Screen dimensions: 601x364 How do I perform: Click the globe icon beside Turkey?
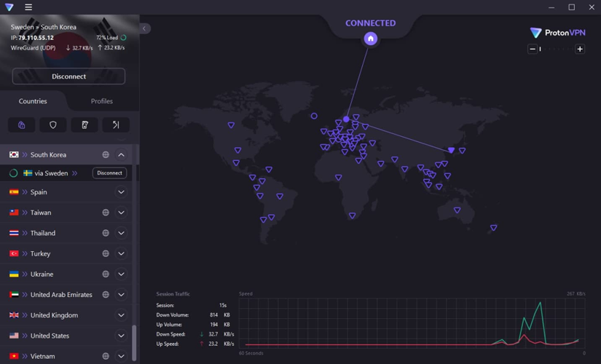106,253
